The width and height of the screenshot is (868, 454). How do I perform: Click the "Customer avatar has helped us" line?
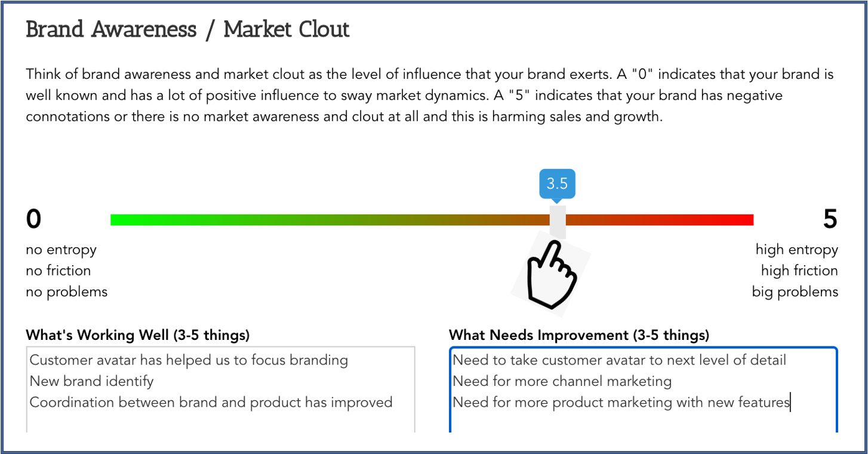(189, 360)
